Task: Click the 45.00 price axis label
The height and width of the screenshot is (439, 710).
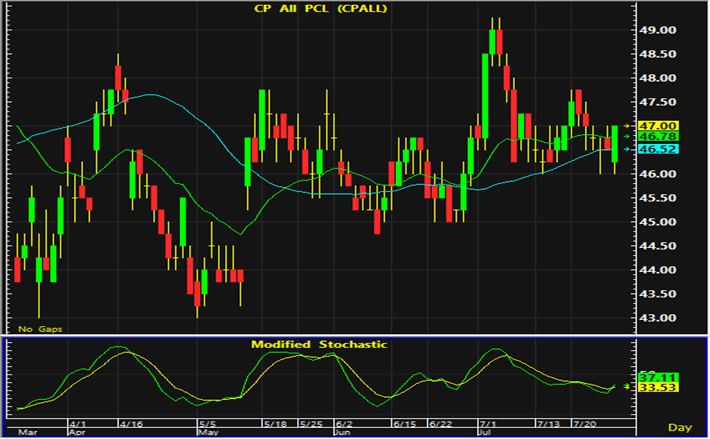Action: coord(657,222)
